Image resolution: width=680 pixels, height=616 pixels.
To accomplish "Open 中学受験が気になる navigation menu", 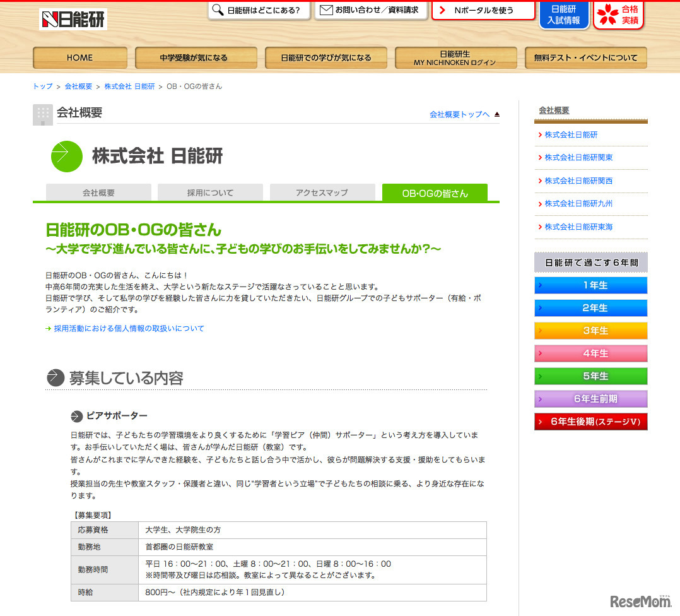I will click(196, 57).
